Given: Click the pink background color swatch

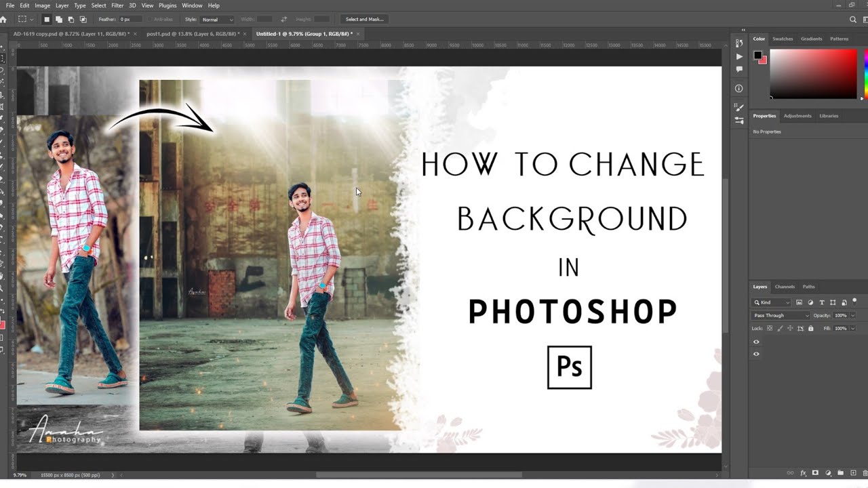Looking at the screenshot, I should 763,60.
